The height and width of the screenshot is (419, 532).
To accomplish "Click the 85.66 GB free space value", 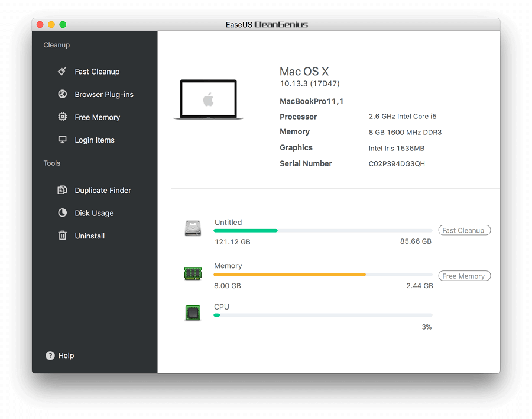I will pos(416,241).
